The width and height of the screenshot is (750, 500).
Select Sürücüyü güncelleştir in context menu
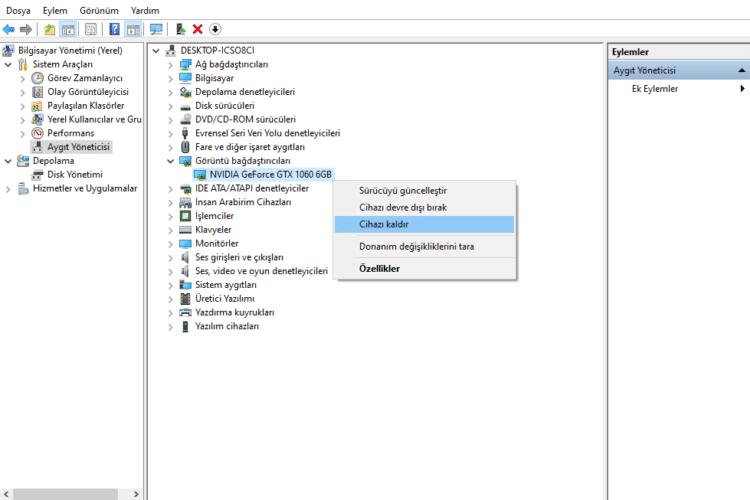pos(403,190)
